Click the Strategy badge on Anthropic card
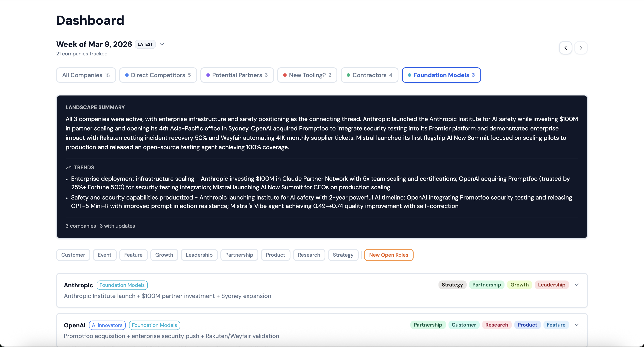The width and height of the screenshot is (644, 347). pyautogui.click(x=452, y=285)
